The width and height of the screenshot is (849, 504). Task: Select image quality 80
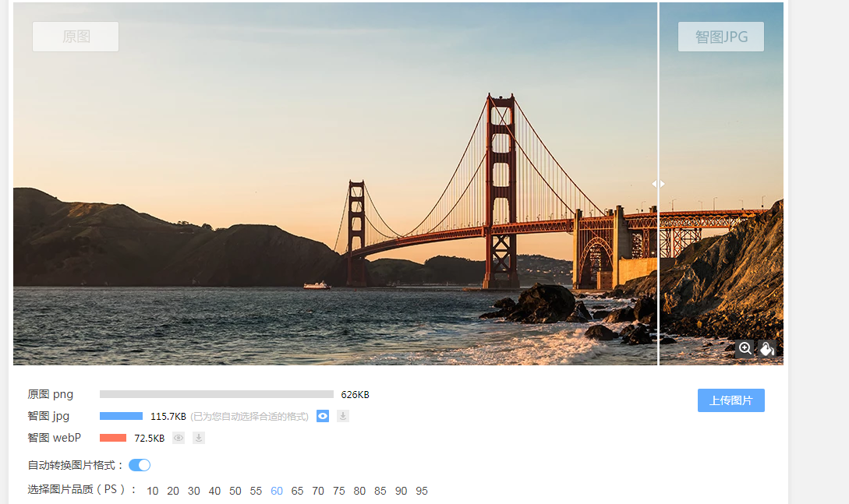coord(359,491)
